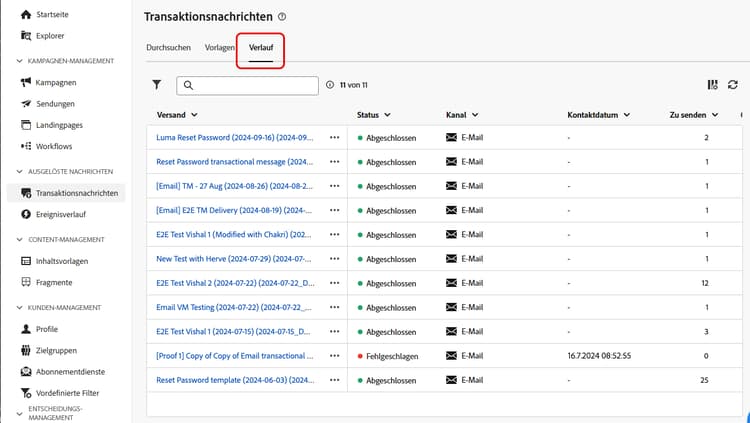Open E2E Test Vishal 1 (Modified with Chakri) link

coord(233,234)
